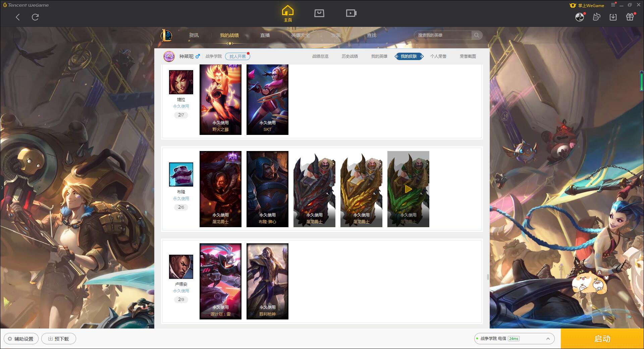Open the 我的战绩 tab
The image size is (644, 349).
pos(229,35)
